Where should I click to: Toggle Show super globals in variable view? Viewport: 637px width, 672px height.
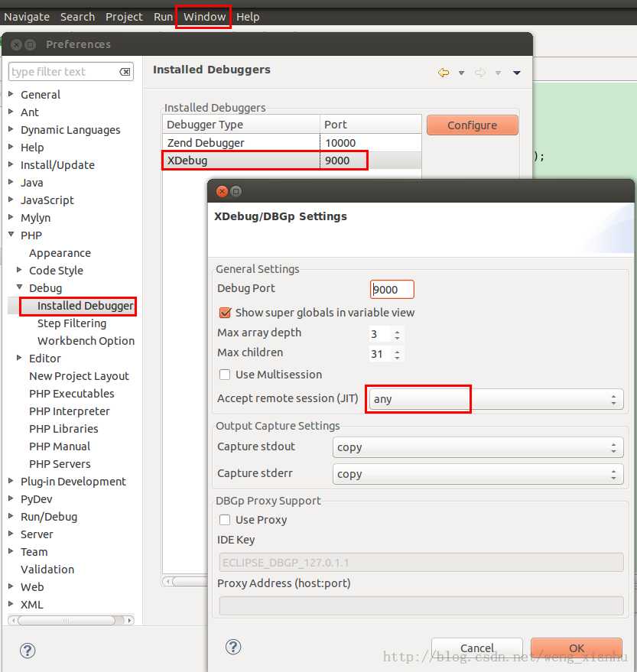click(x=225, y=313)
